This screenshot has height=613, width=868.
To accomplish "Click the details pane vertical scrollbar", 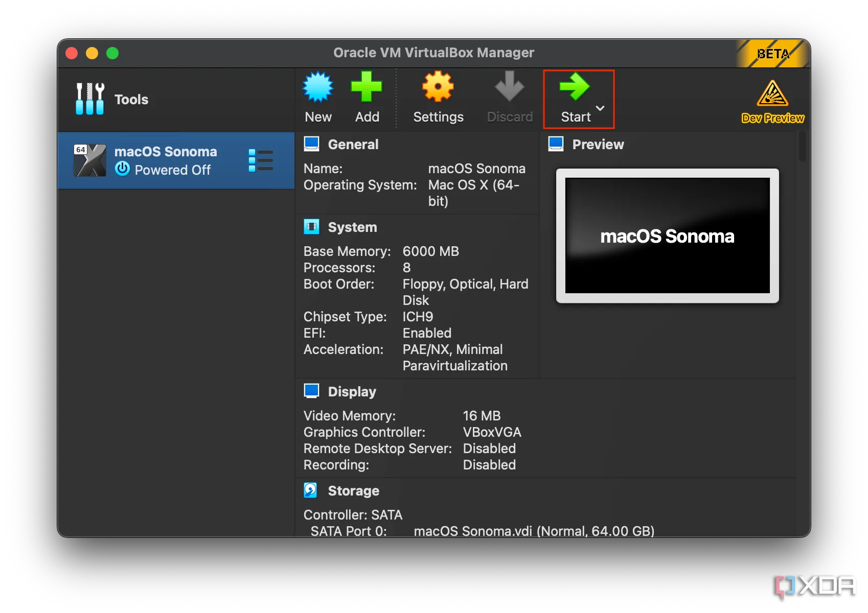I will click(x=802, y=147).
